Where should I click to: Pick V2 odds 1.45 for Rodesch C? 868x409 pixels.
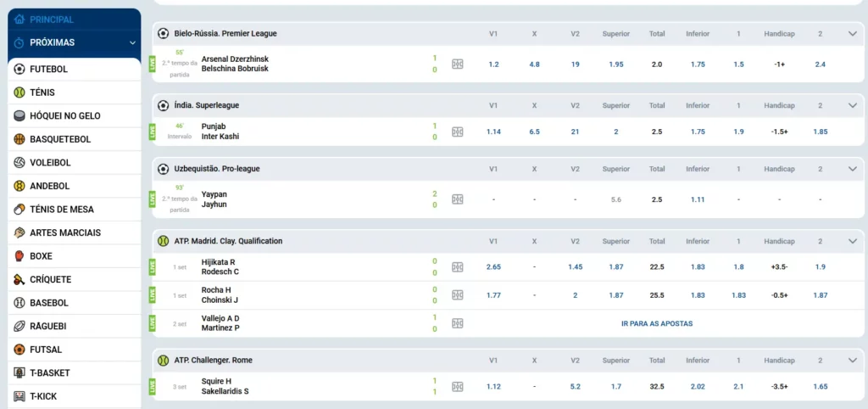(576, 267)
